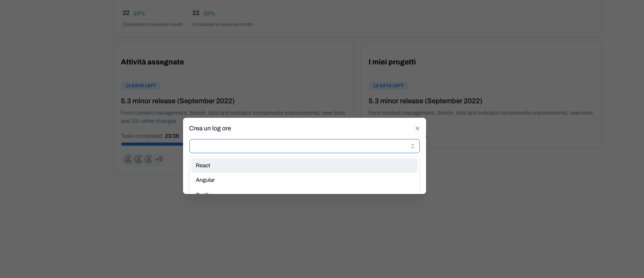Click inside the empty select input field
Screen dimensions: 644x278
[298, 146]
